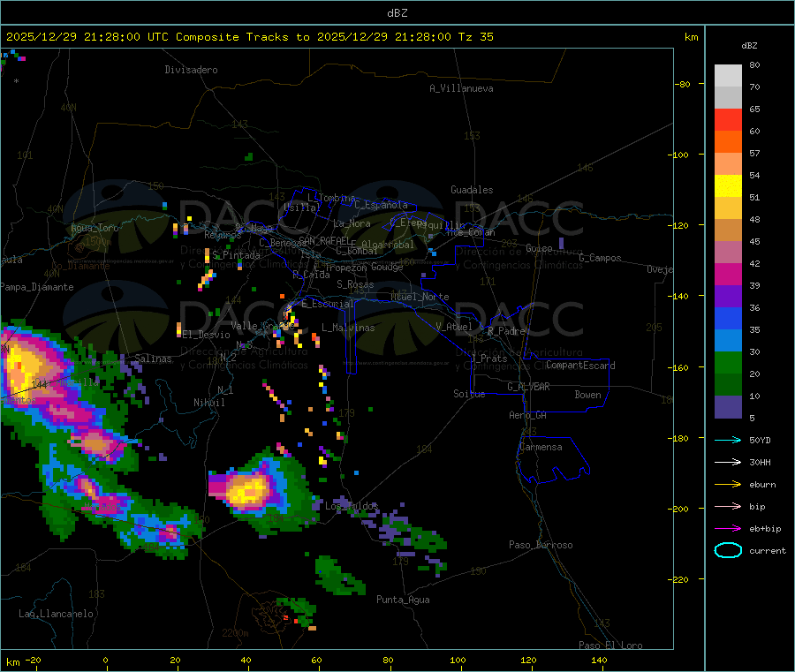Click the '100' km tick on bottom axis
The image size is (795, 672).
coord(458,660)
